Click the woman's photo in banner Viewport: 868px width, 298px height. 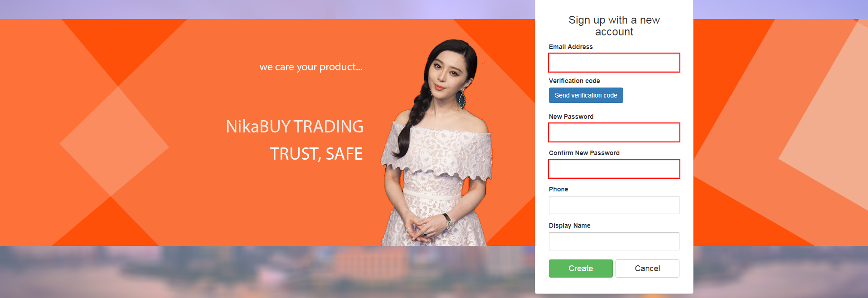coord(436,142)
